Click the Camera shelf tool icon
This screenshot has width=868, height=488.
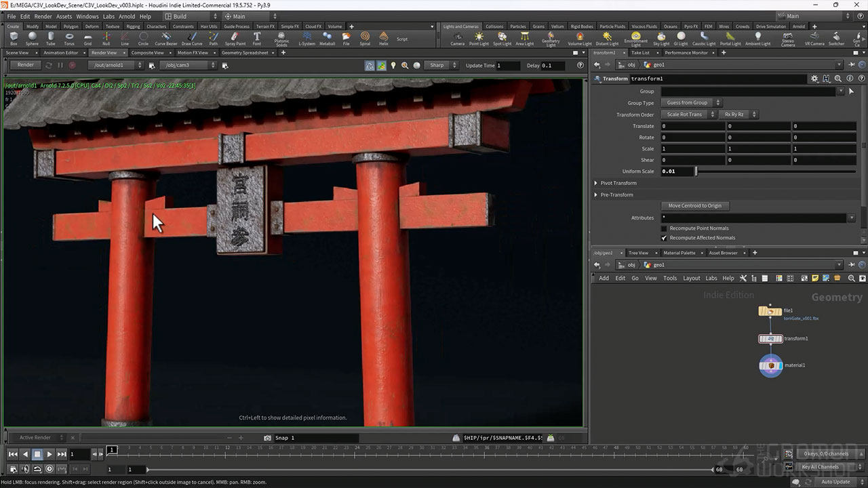tap(458, 38)
